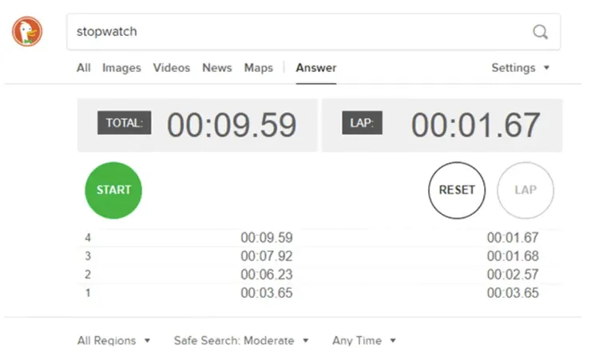This screenshot has height=364, width=591.
Task: Switch to the Images tab
Action: pyautogui.click(x=121, y=68)
